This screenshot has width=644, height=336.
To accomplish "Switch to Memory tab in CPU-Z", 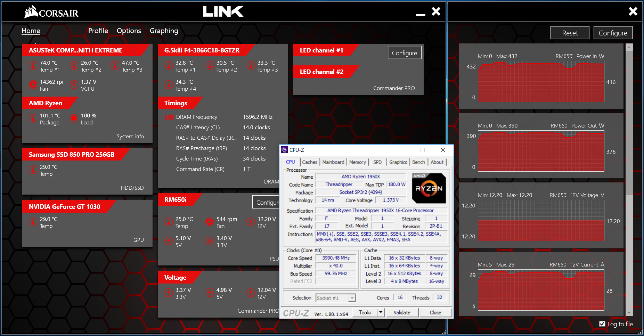I will point(358,162).
